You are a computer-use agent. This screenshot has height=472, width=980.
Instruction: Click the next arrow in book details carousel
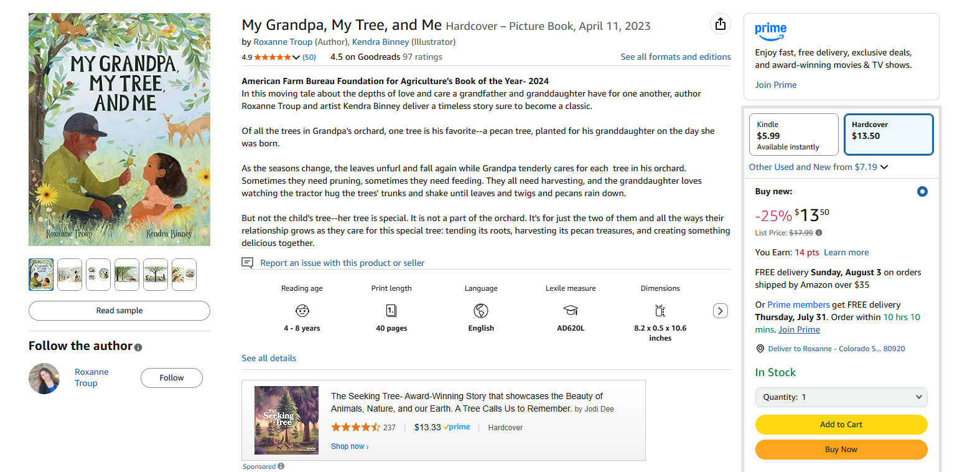(720, 311)
